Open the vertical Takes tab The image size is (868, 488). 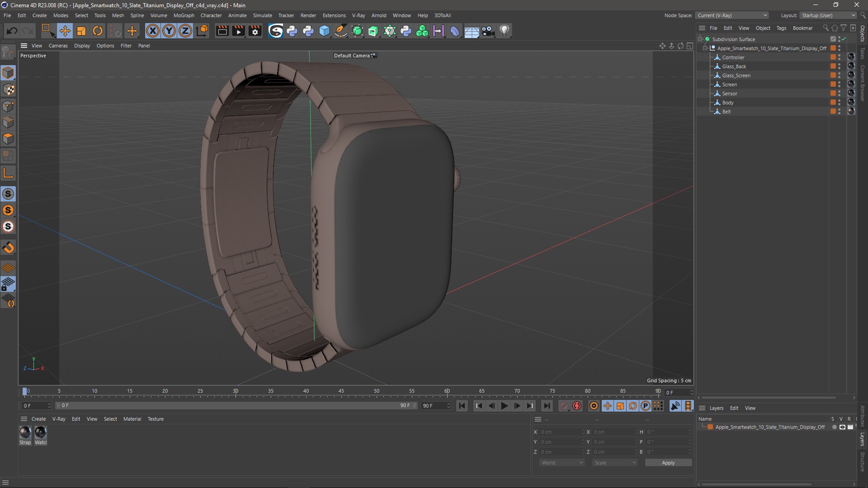[x=863, y=53]
